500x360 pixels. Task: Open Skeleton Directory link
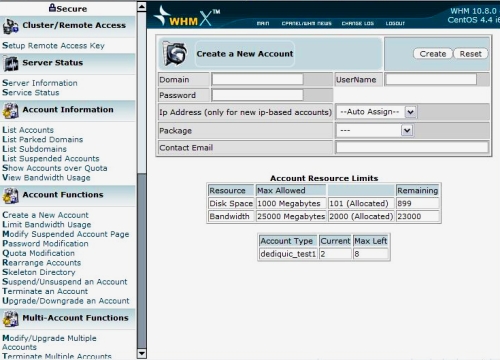tap(39, 272)
